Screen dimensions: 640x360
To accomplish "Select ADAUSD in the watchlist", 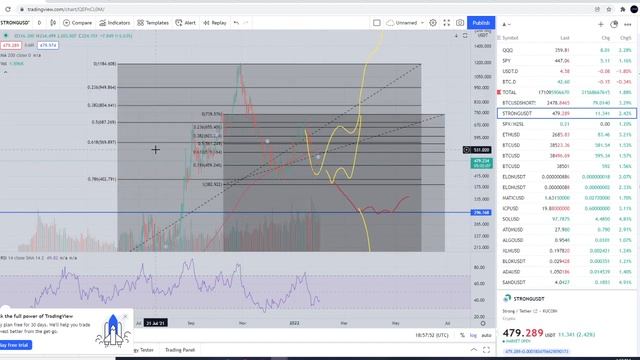I will point(567,272).
